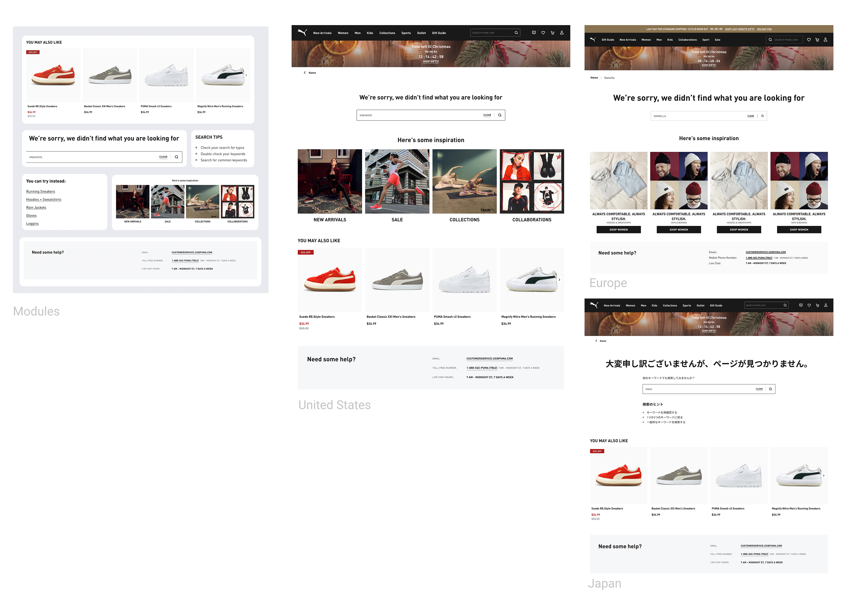Click the search icon beside SNEAS in the Japan page
This screenshot has width=868, height=597.
(770, 389)
